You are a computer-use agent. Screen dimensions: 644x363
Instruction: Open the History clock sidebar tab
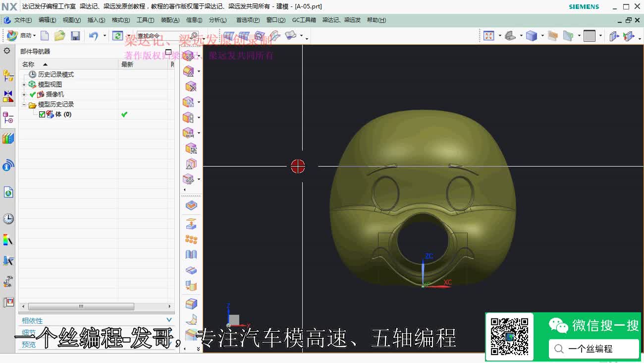[8, 219]
